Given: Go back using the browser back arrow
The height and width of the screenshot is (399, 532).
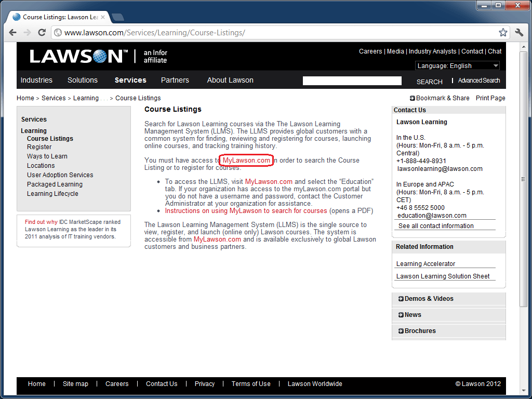Looking at the screenshot, I should [12, 32].
